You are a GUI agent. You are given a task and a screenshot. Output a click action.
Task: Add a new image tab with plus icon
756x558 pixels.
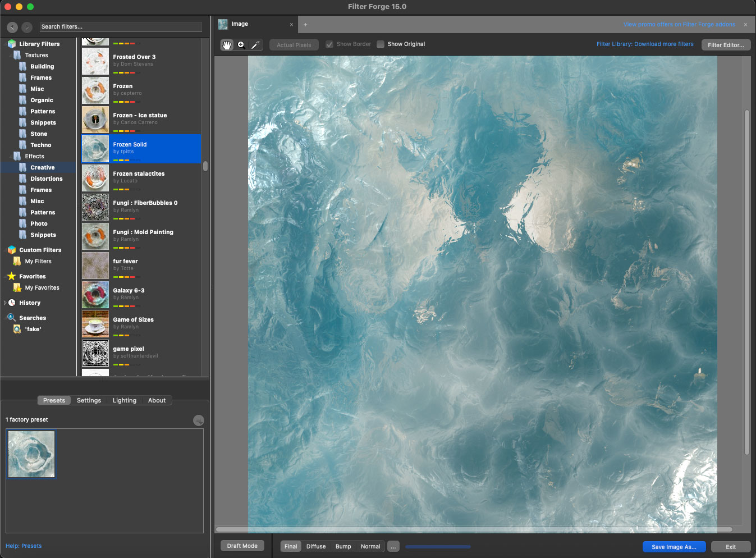pos(305,25)
